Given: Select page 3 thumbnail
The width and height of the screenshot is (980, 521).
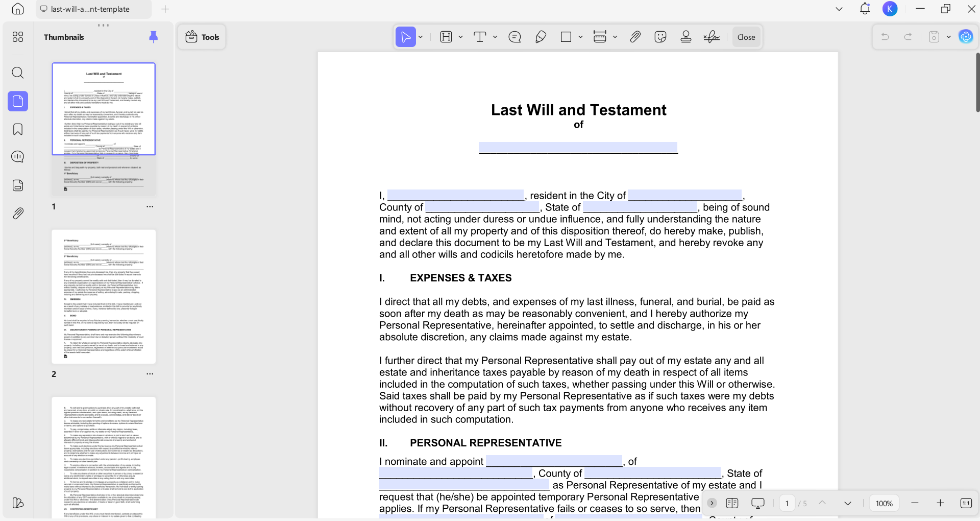Looking at the screenshot, I should click(x=104, y=458).
